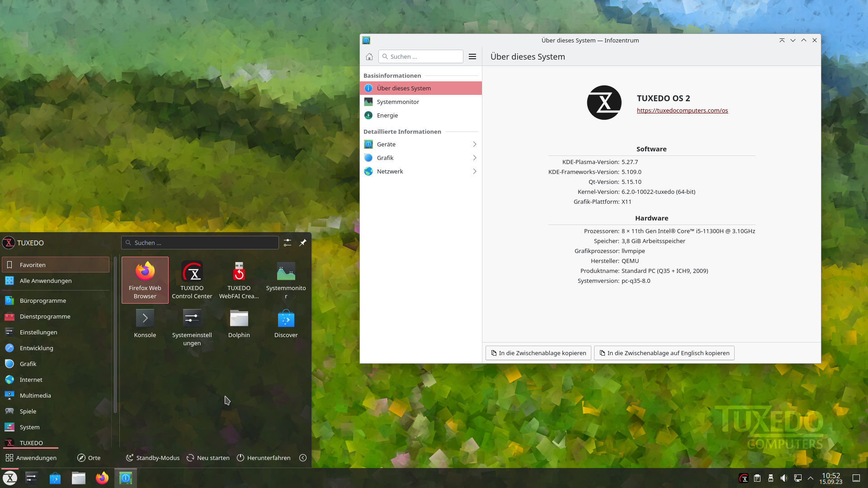Image resolution: width=868 pixels, height=488 pixels.
Task: Pin the application launcher open
Action: pyautogui.click(x=303, y=243)
